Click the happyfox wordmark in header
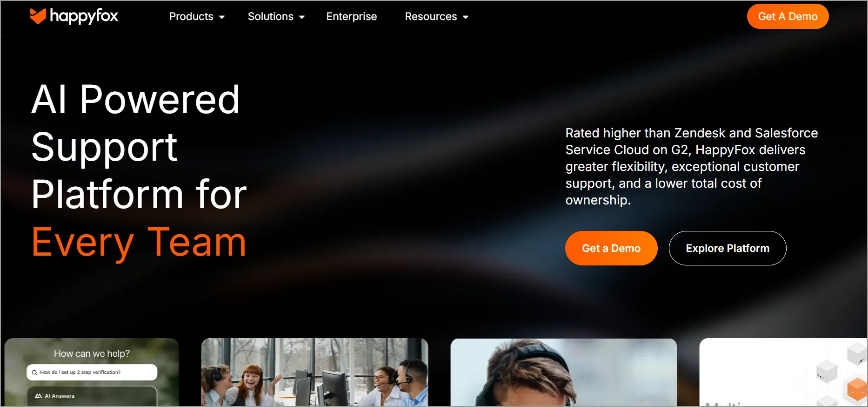 (84, 16)
